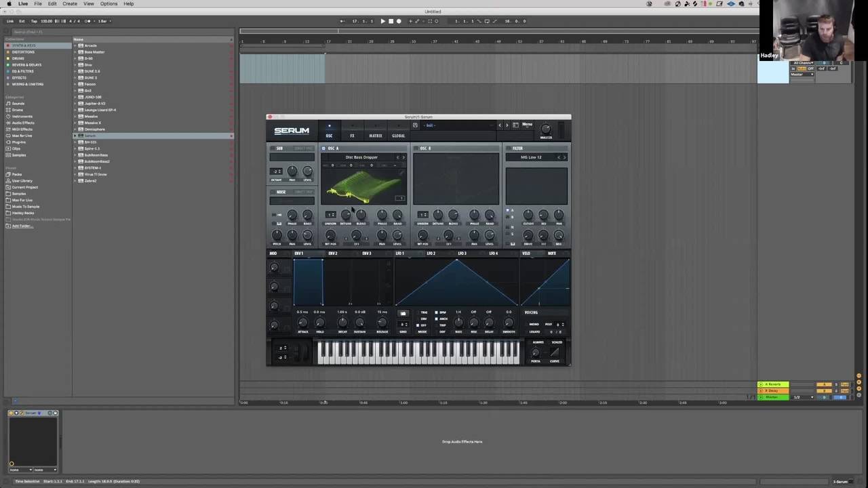Go to next OSC A wavetable
Screen dimensions: 868x488
(x=403, y=157)
